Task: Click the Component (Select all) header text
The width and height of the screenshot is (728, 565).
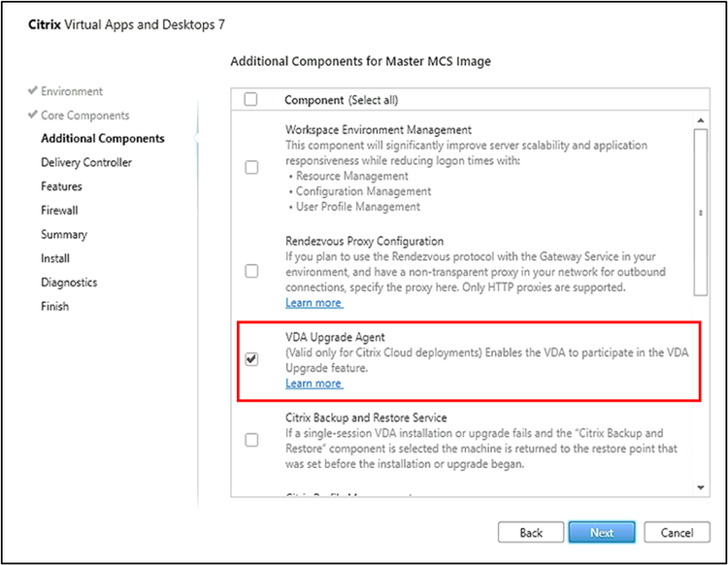Action: [342, 100]
